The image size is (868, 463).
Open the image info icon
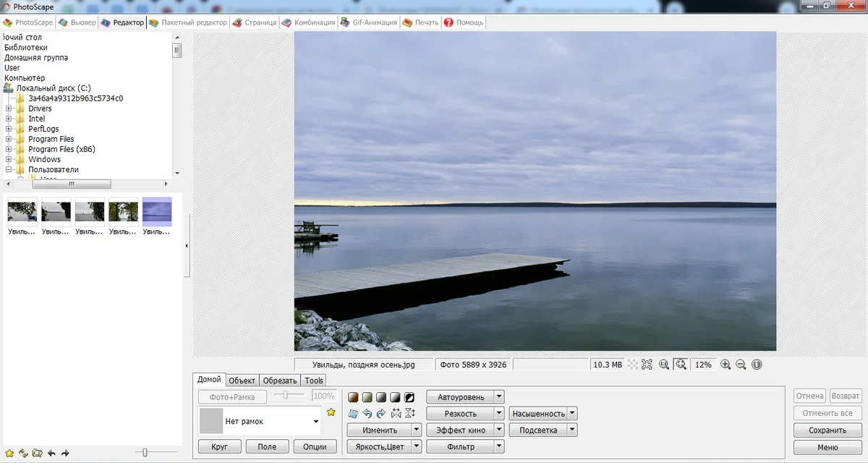pos(757,365)
